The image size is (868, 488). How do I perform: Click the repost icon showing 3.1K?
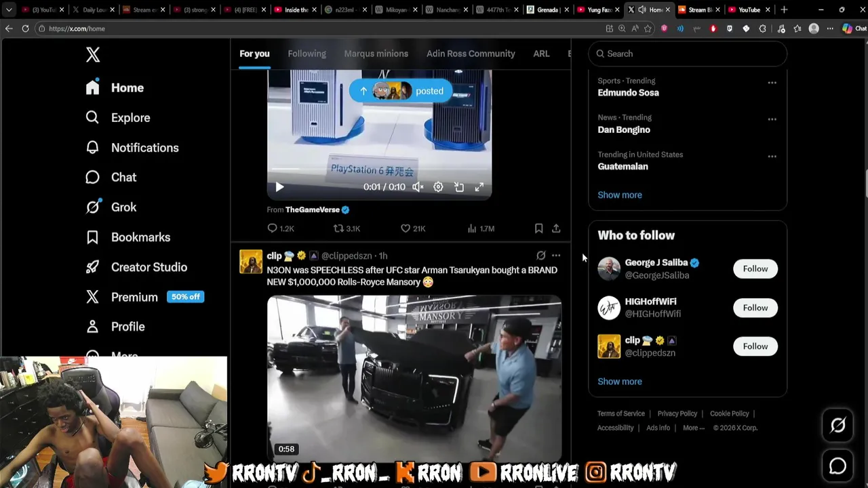click(347, 228)
